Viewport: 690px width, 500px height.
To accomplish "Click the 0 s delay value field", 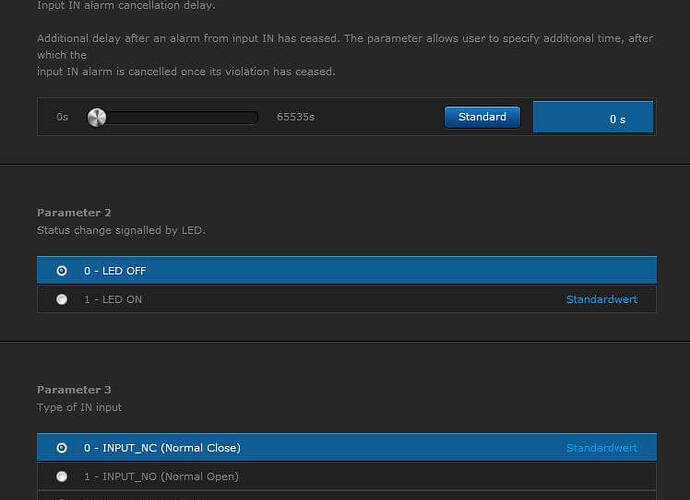I will coord(593,118).
